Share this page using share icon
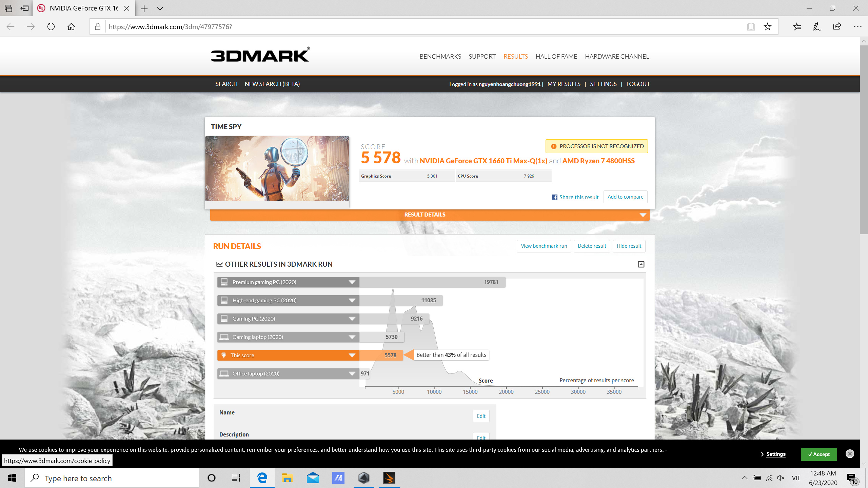 [837, 27]
